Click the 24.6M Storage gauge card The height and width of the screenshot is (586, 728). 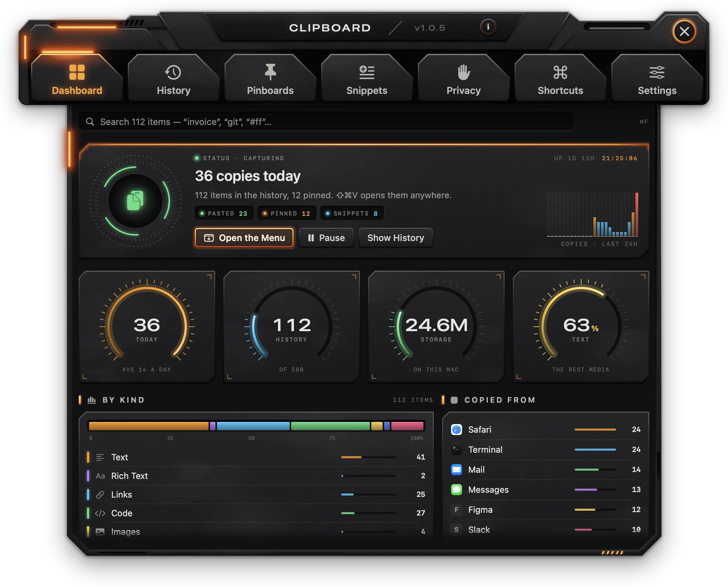click(x=436, y=327)
